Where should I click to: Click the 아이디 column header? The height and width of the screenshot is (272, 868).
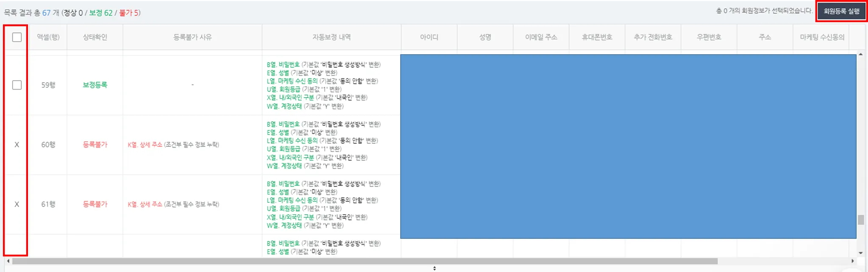point(429,37)
